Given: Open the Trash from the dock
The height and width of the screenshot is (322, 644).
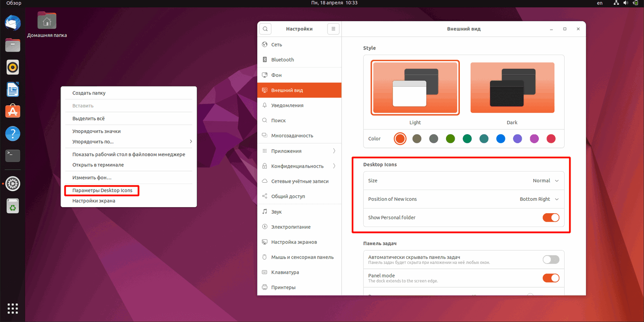Looking at the screenshot, I should click(x=12, y=206).
